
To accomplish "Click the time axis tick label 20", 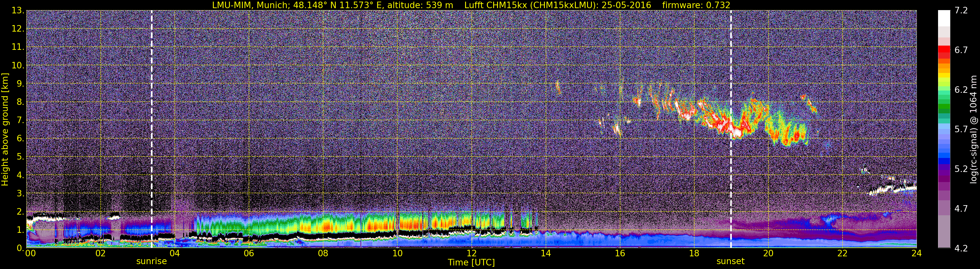I will pyautogui.click(x=768, y=253).
